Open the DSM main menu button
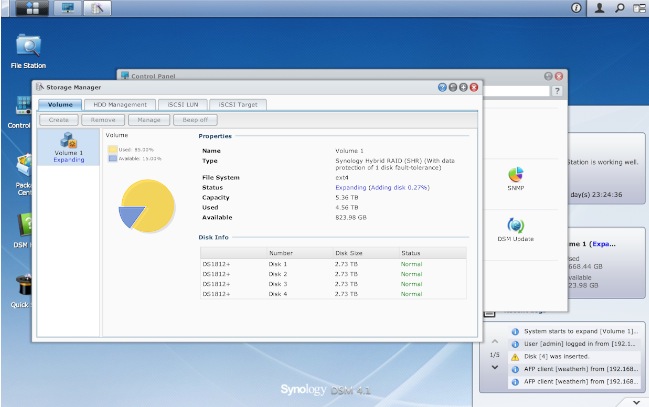Image resolution: width=649 pixels, height=407 pixels. [32, 8]
